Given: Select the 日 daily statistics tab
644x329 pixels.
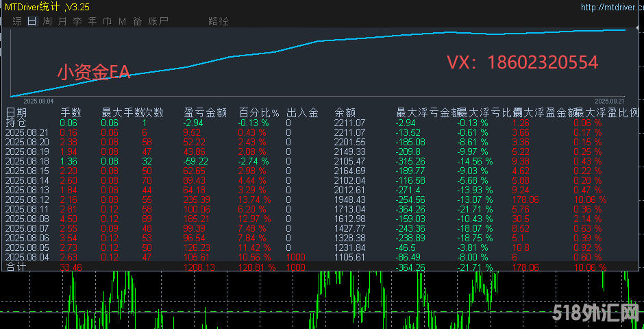Looking at the screenshot, I should [x=32, y=21].
